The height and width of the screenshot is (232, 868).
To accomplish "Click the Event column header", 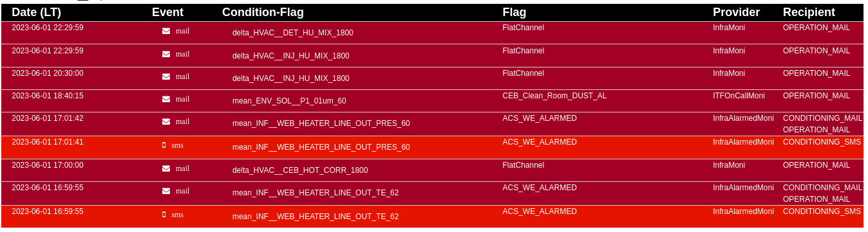I will tap(167, 12).
